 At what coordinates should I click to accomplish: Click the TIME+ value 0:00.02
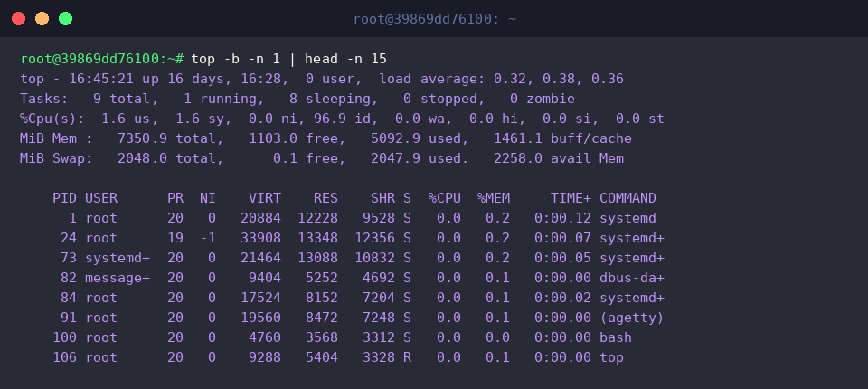(x=562, y=299)
